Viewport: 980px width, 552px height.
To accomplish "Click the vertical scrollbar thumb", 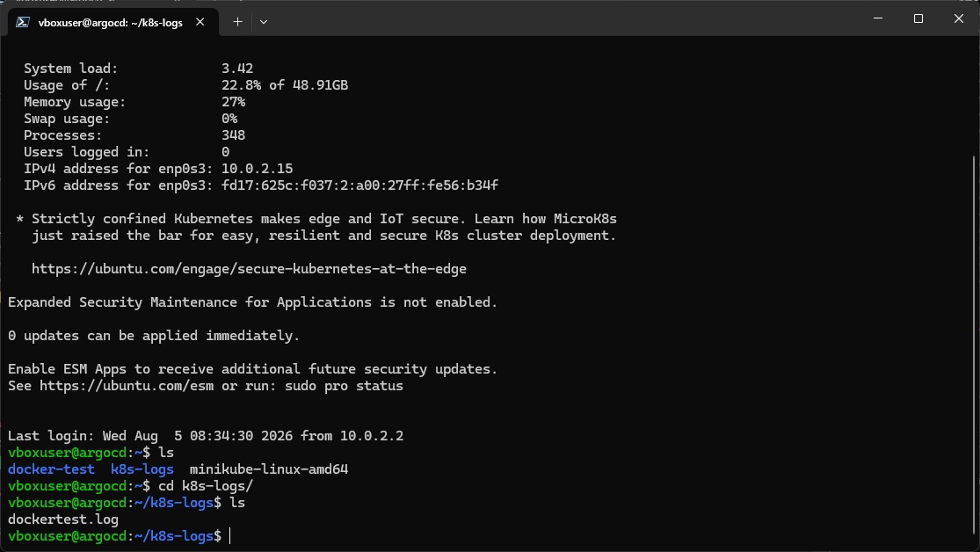I will click(974, 350).
